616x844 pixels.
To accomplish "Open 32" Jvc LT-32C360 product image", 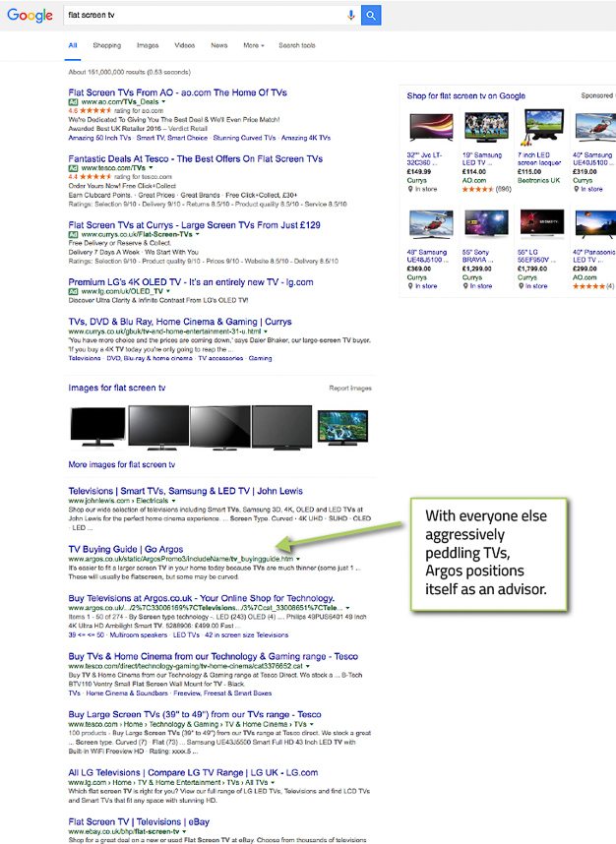I will point(431,127).
